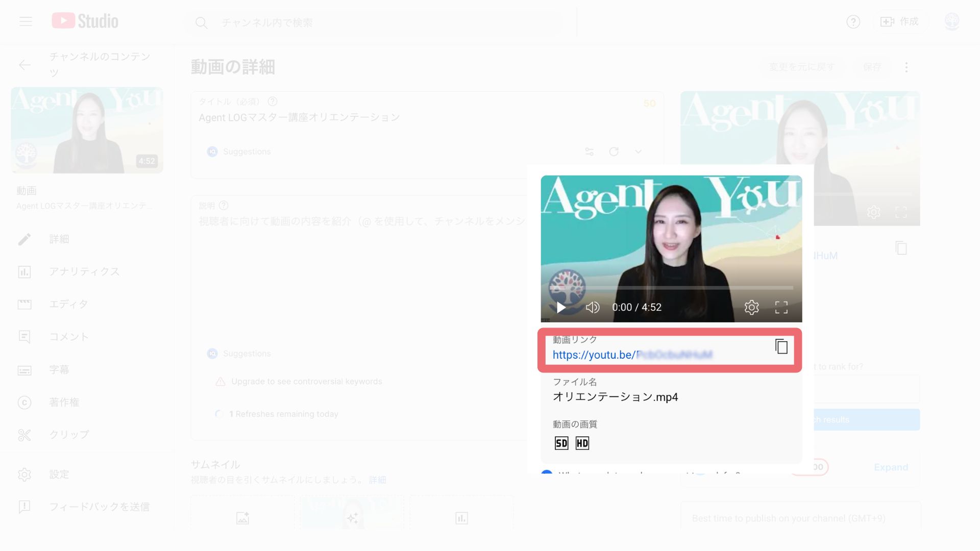Click フィードバックを送信 send feedback
980x551 pixels.
click(x=100, y=507)
